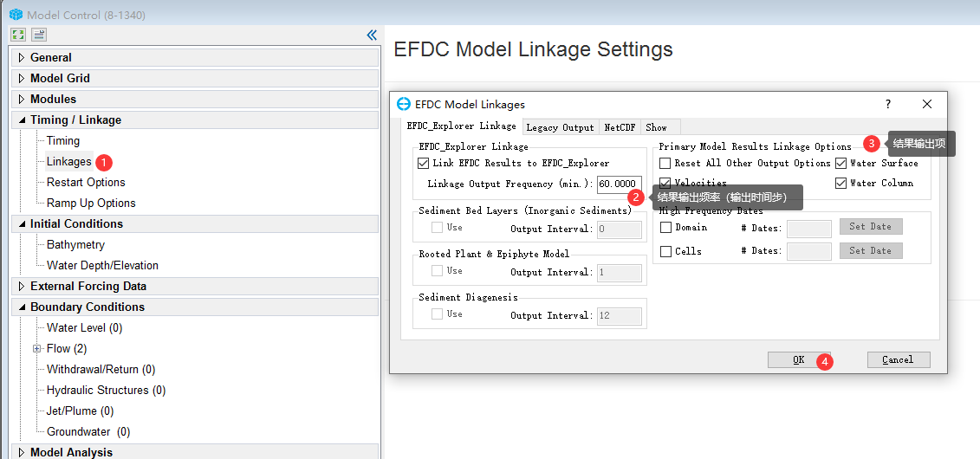This screenshot has width=980, height=459.
Task: Expand the Flow (2) tree node
Action: point(36,349)
